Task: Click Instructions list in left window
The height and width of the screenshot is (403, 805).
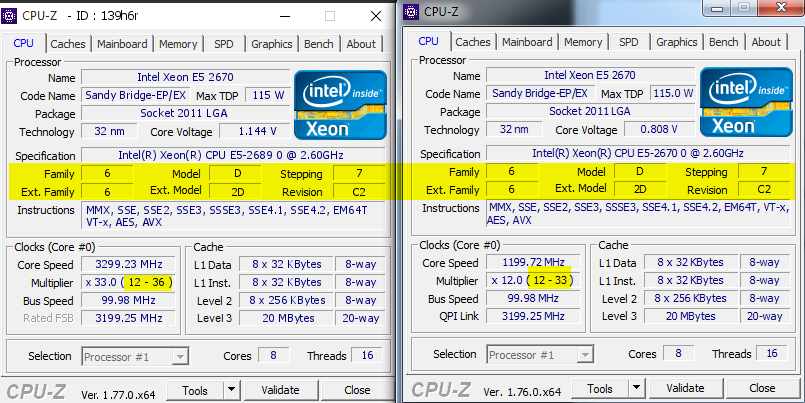Action: 233,216
